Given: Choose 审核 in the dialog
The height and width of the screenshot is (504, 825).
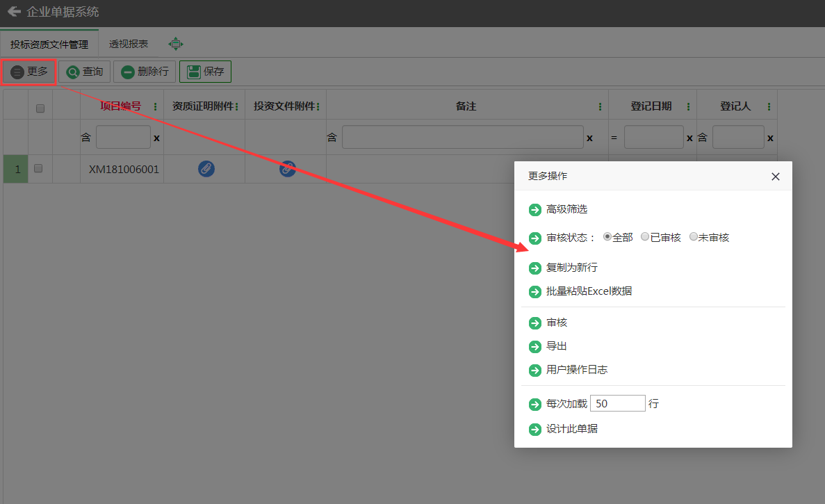Looking at the screenshot, I should point(556,323).
